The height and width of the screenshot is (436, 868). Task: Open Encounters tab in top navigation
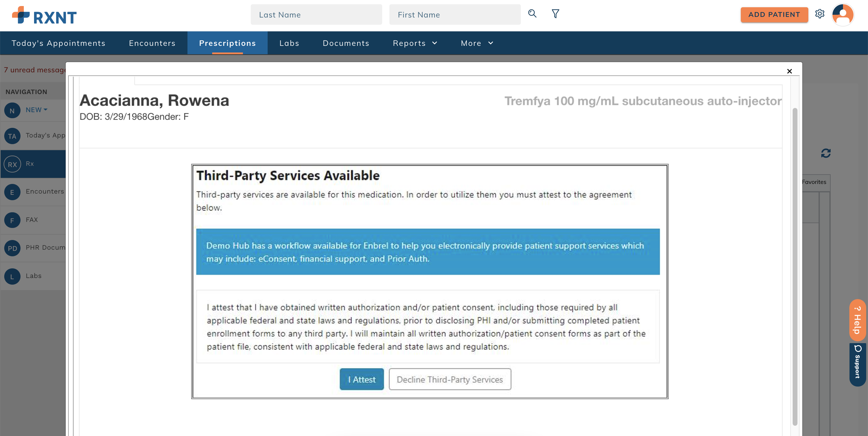click(152, 43)
